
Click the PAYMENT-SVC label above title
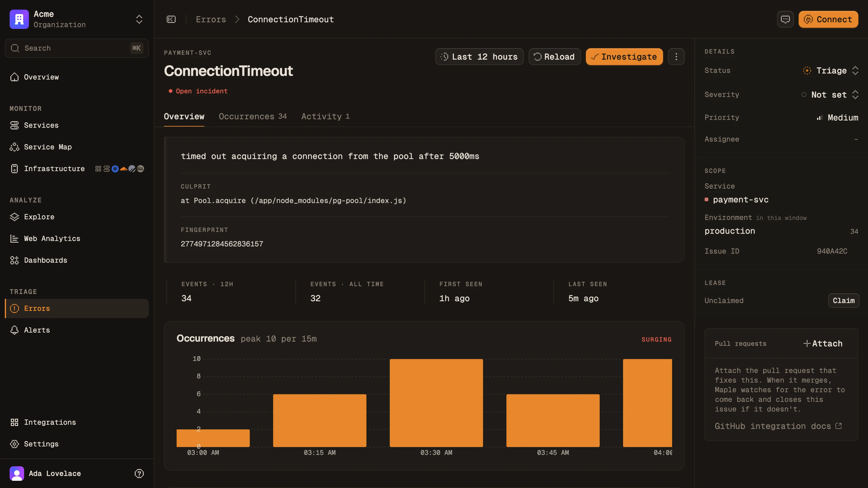[x=188, y=53]
